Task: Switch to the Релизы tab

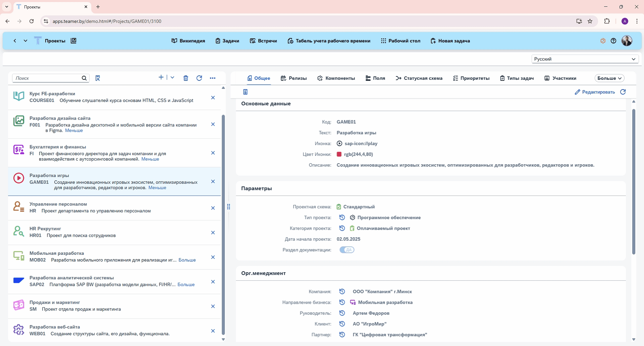Action: [293, 78]
